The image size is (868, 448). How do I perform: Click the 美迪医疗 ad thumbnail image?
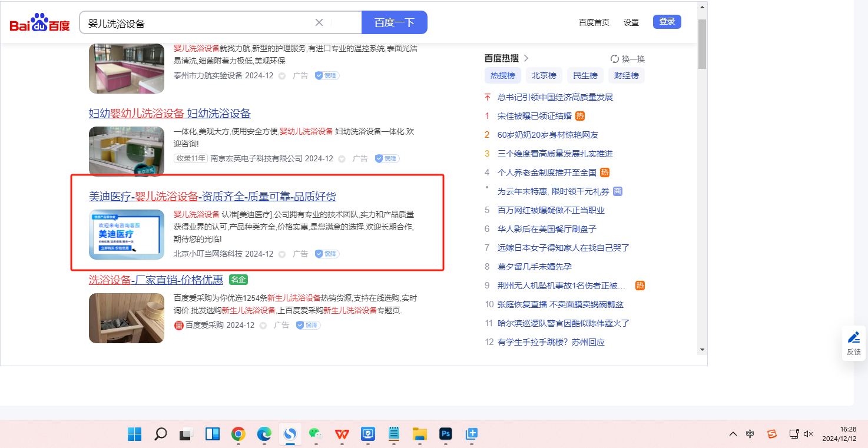127,234
